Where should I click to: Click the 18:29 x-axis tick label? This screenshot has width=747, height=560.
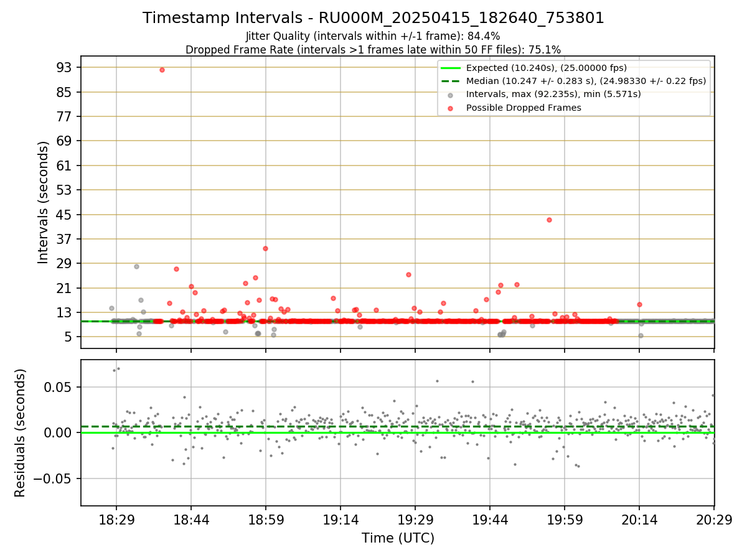pos(116,520)
